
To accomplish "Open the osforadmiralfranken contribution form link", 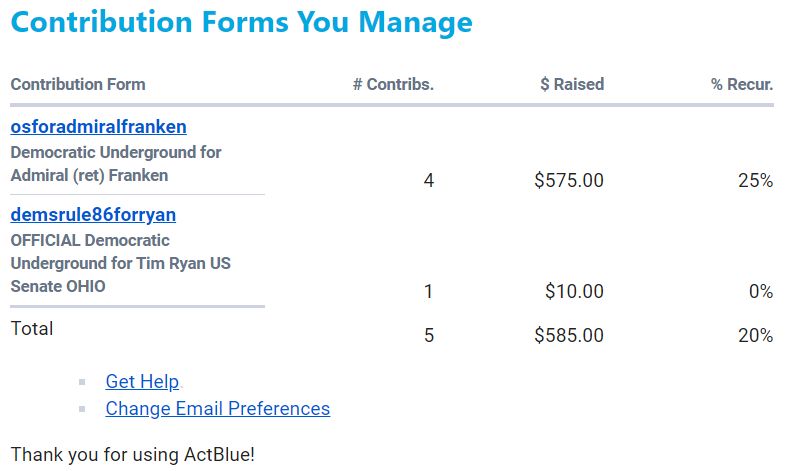I will 98,127.
